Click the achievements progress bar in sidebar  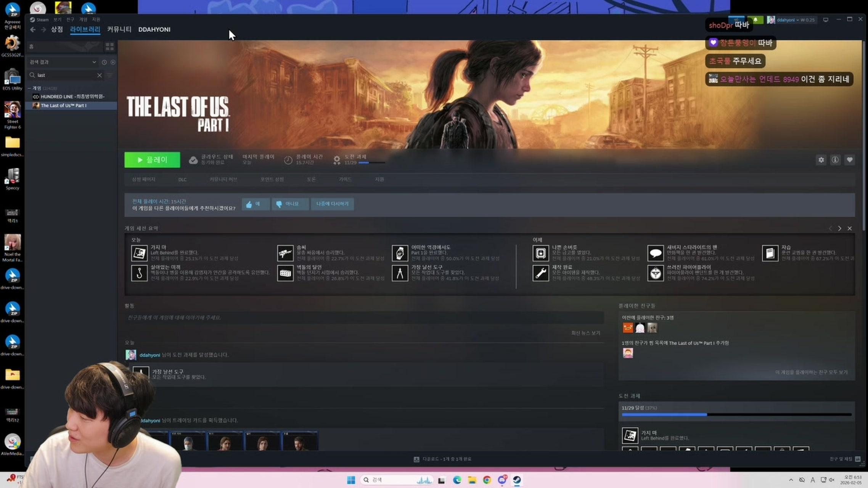tap(736, 414)
